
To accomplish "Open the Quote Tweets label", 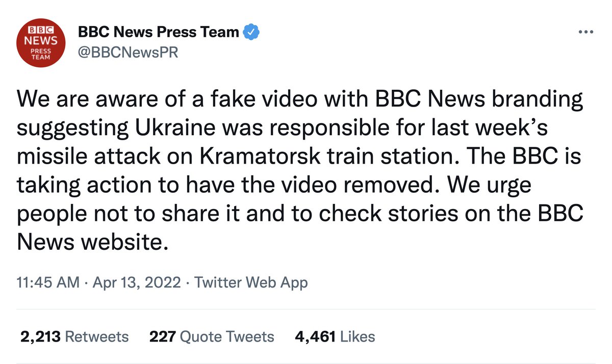I will pyautogui.click(x=227, y=337).
